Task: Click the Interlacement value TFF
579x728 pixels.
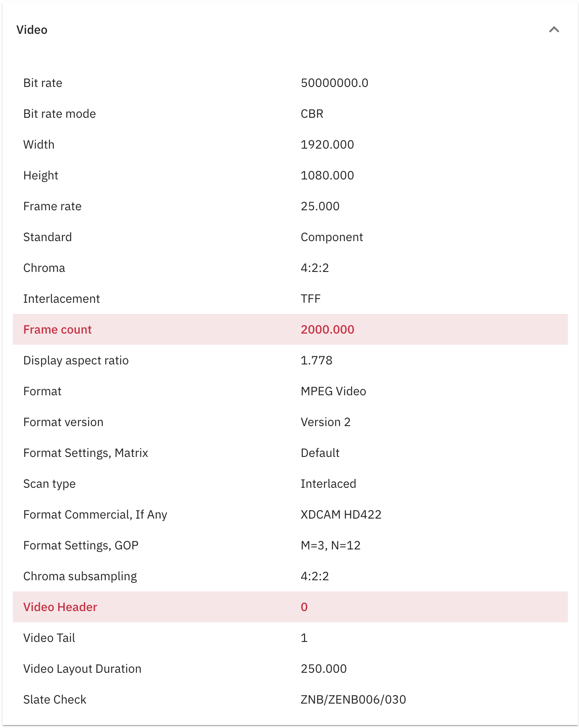Action: [x=310, y=299]
